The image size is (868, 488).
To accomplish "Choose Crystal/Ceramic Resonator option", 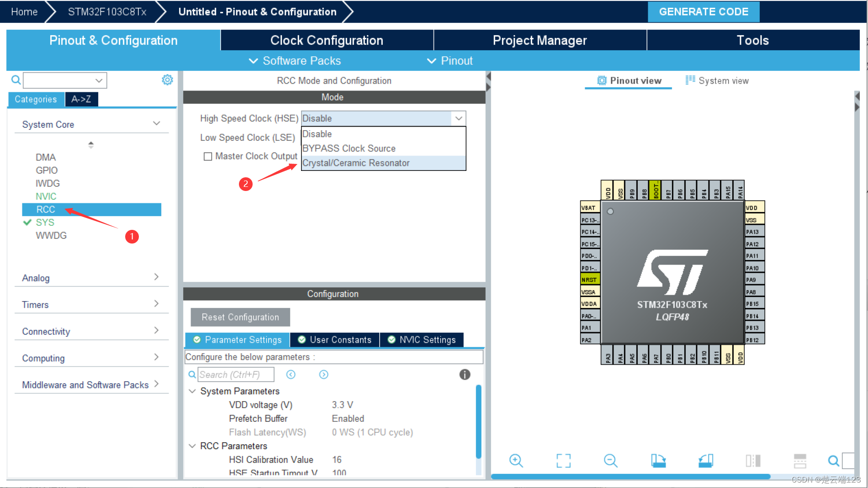I will tap(383, 163).
